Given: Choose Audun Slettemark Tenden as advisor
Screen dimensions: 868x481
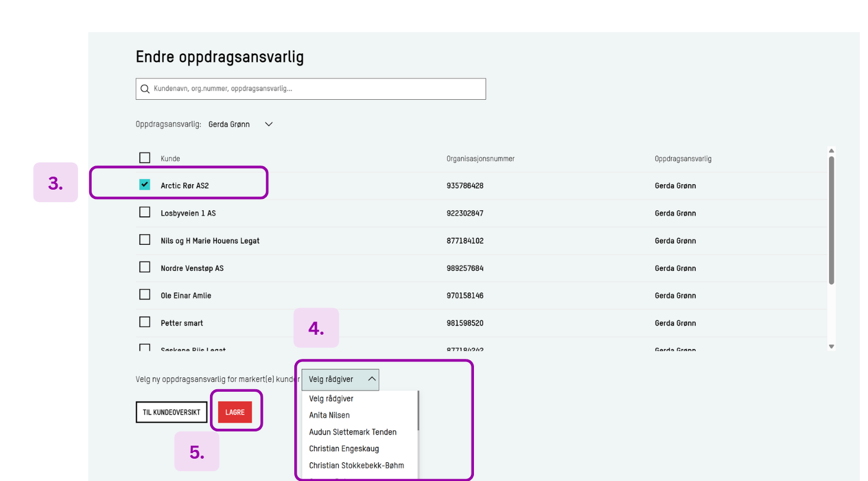Looking at the screenshot, I should 353,432.
